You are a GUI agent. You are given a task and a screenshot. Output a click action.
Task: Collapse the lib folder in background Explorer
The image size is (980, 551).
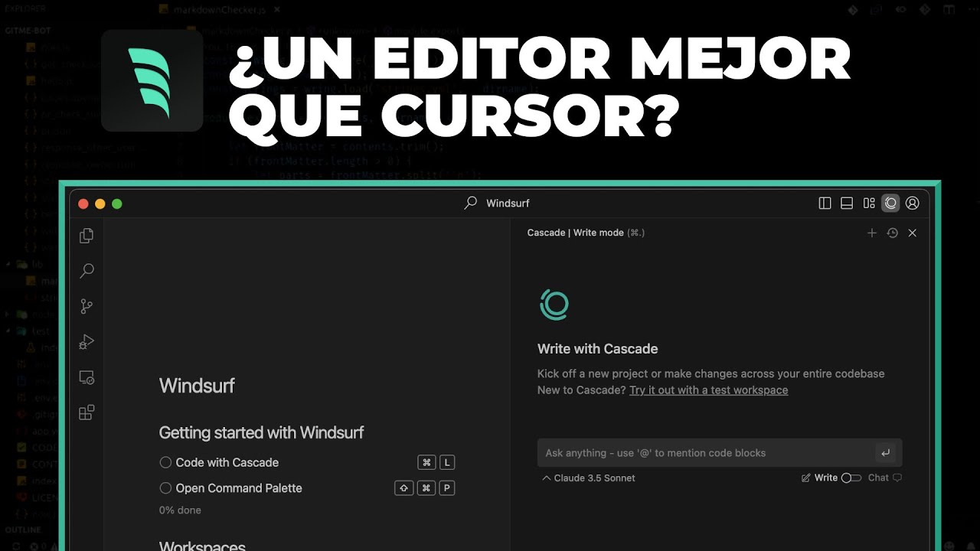[x=9, y=264]
